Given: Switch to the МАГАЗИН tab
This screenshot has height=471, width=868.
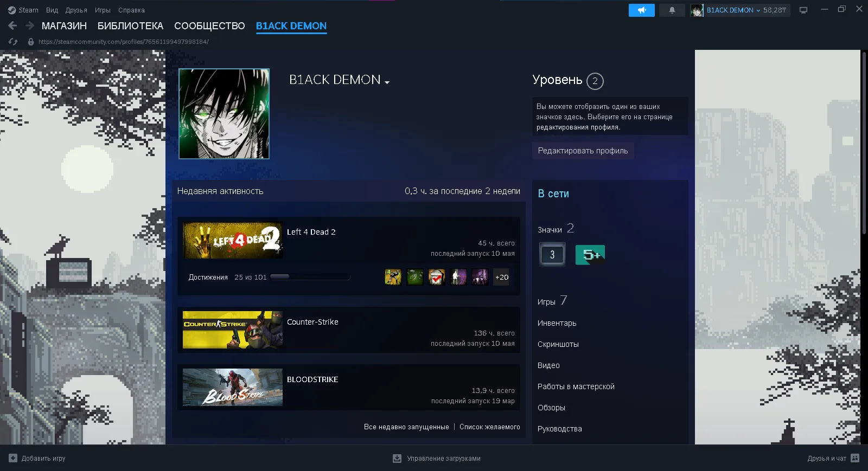Looking at the screenshot, I should (x=64, y=26).
